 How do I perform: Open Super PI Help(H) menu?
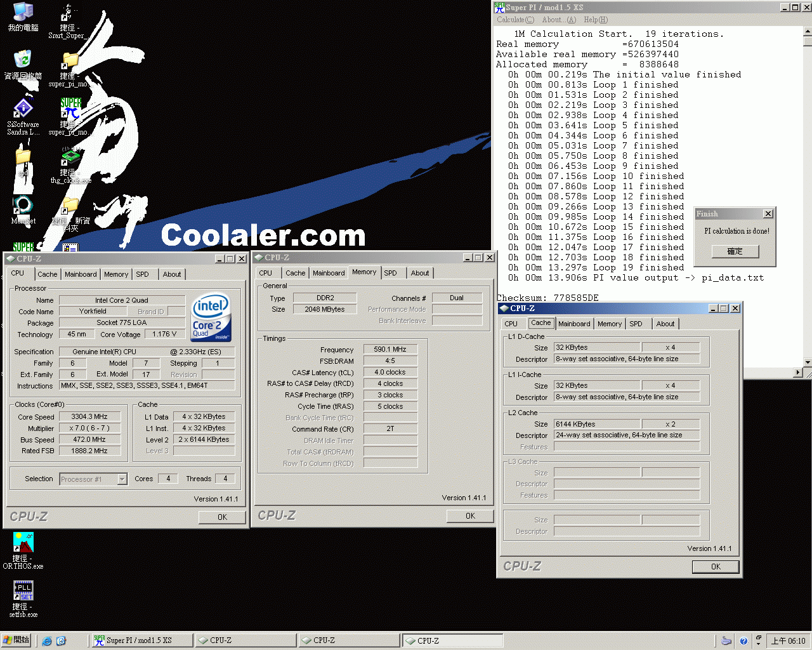596,20
